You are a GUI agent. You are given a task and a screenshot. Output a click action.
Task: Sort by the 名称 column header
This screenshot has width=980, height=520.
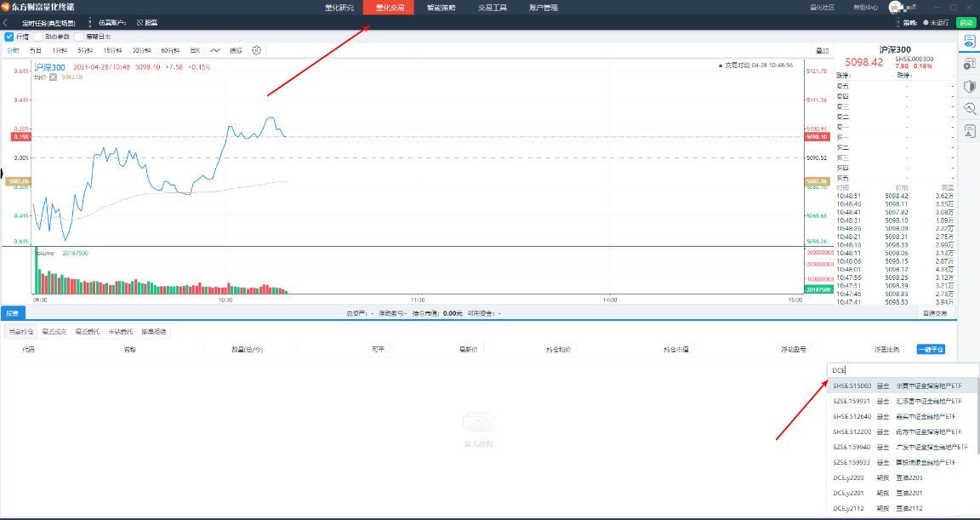pos(130,350)
